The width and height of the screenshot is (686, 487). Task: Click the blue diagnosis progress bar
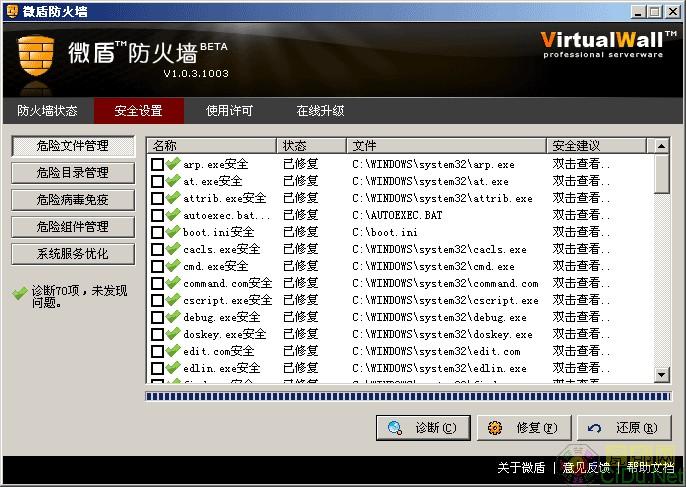click(408, 396)
